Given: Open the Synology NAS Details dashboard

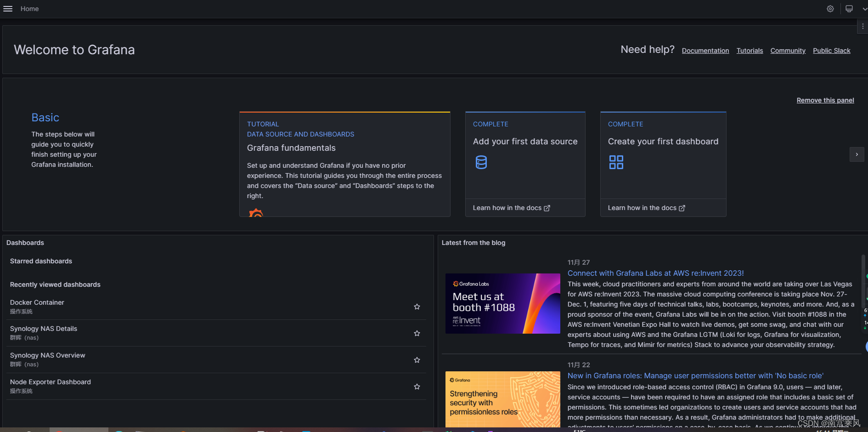Looking at the screenshot, I should (x=44, y=329).
